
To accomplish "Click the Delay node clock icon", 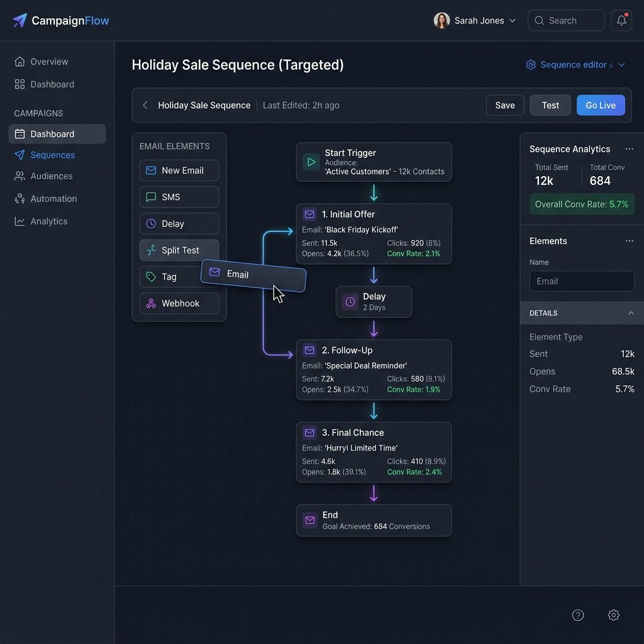I will pyautogui.click(x=350, y=302).
